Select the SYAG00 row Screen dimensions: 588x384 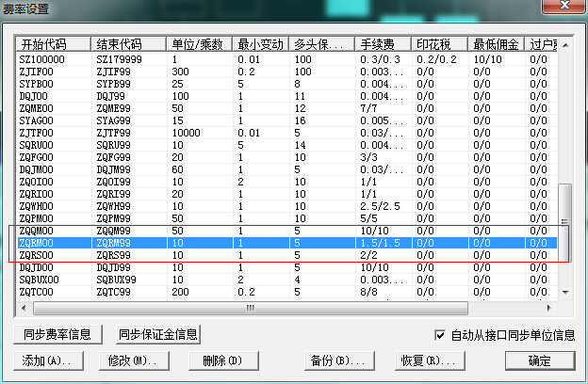click(287, 120)
